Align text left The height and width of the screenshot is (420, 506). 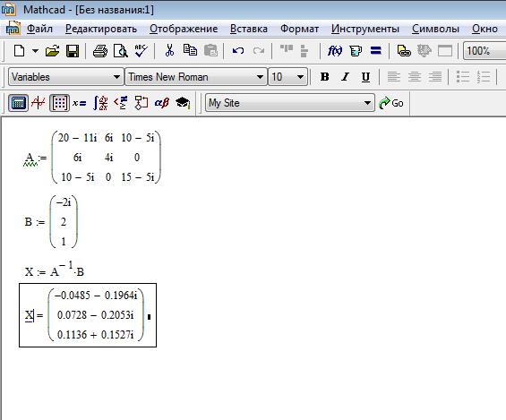coord(394,77)
